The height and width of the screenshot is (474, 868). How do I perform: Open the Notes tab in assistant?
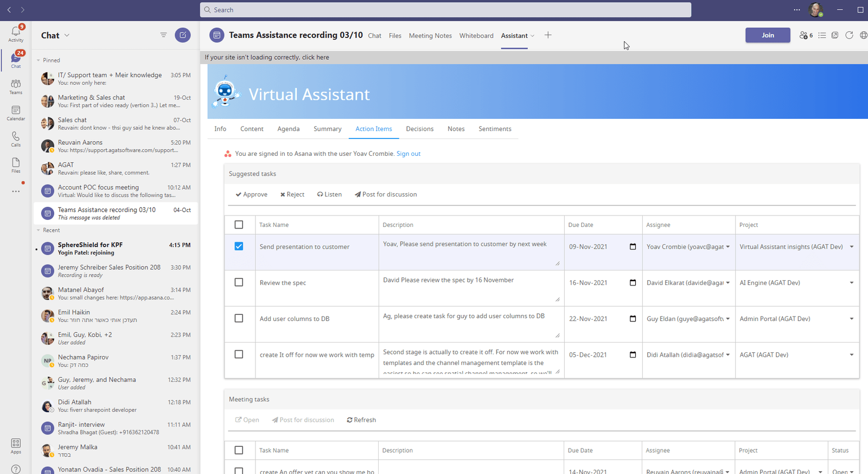point(456,129)
